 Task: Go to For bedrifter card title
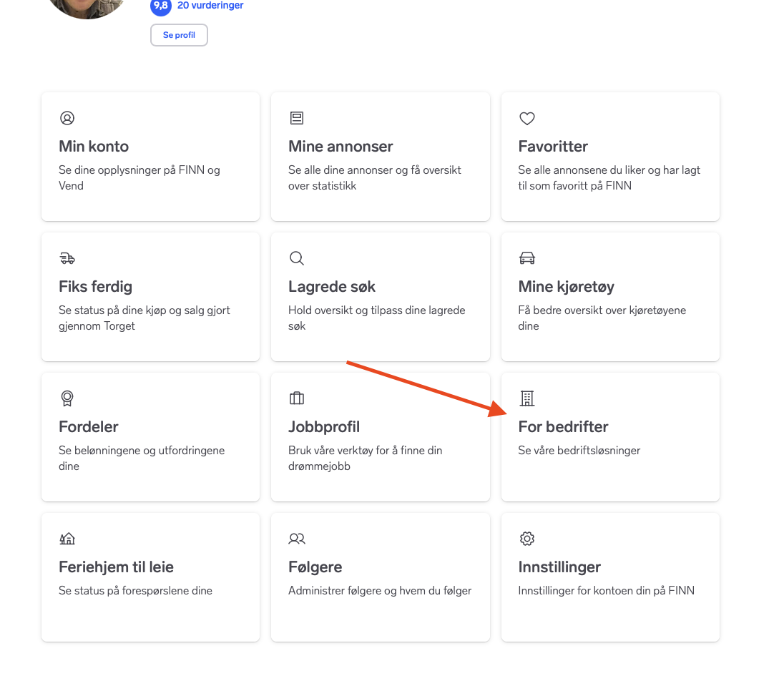(563, 426)
